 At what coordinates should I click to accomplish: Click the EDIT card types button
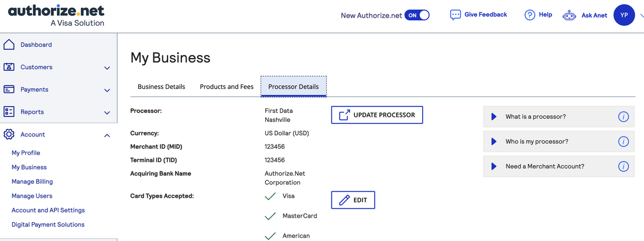[353, 201]
